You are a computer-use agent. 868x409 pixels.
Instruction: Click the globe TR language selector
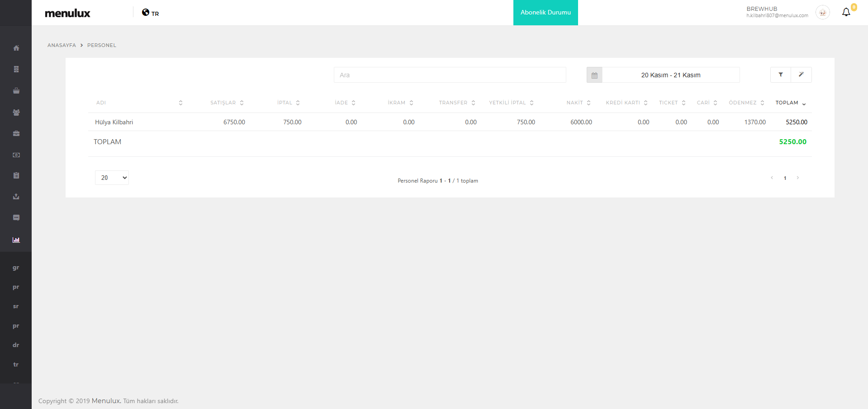[x=150, y=13]
